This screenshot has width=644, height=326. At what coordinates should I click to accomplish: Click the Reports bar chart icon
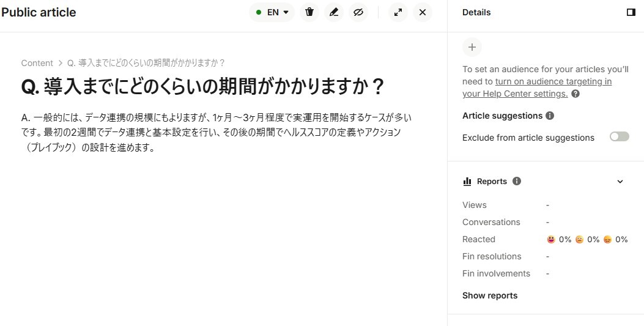(467, 182)
